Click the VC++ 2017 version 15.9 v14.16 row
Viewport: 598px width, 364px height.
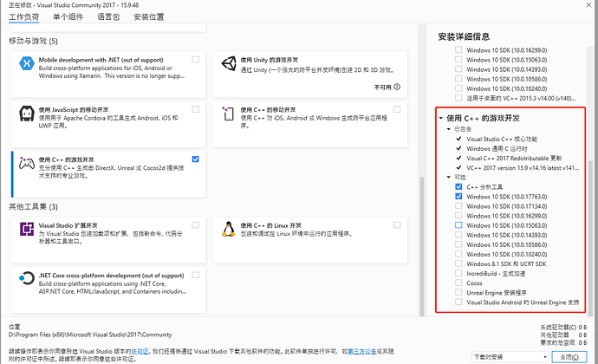523,167
